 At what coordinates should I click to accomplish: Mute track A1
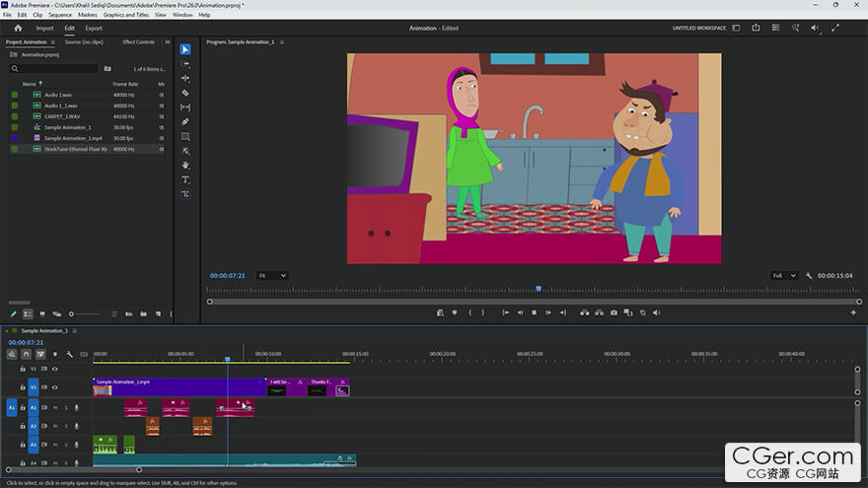point(55,408)
